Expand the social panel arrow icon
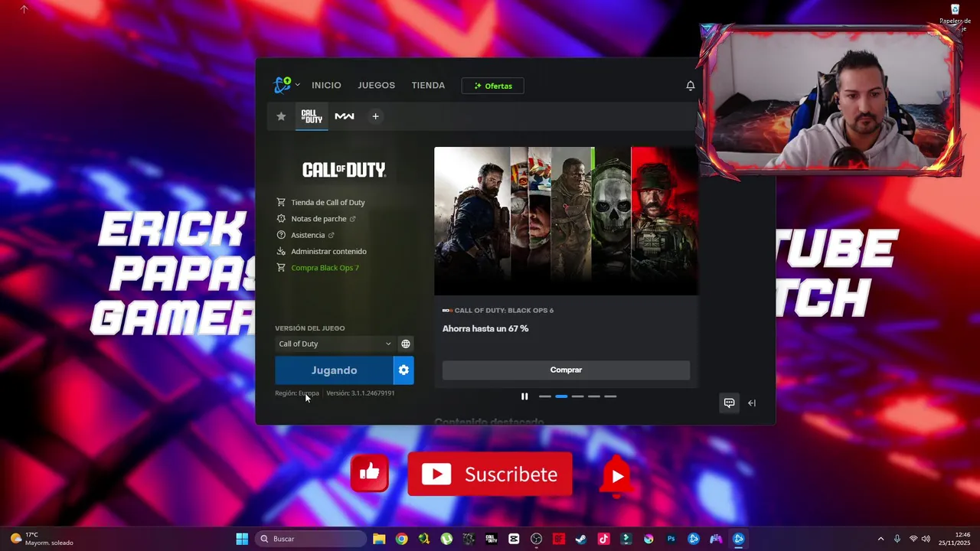 click(x=752, y=403)
